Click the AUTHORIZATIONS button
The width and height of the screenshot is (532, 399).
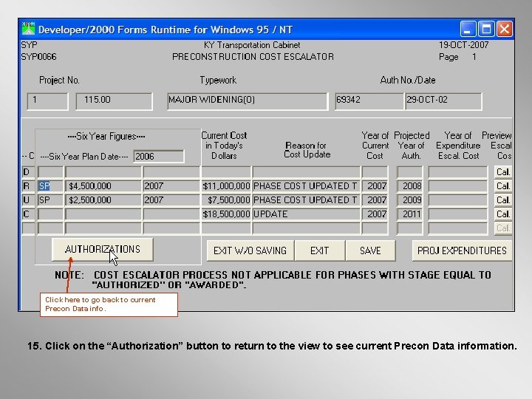[x=103, y=250]
